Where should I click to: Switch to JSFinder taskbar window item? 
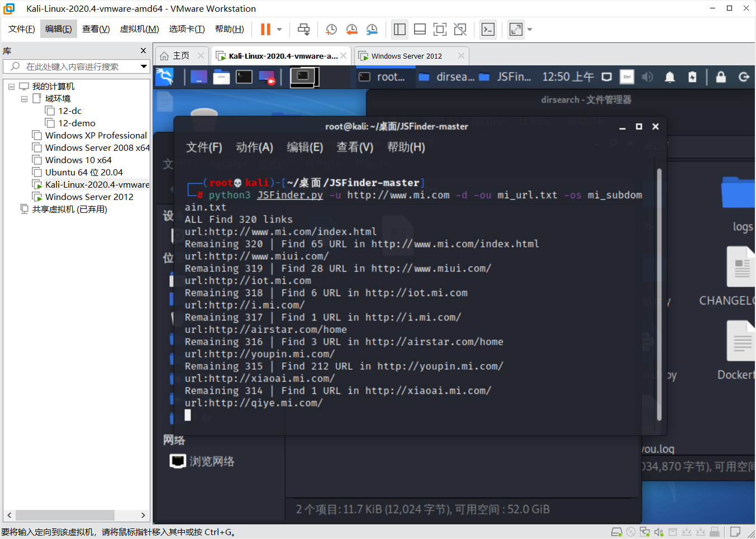click(505, 77)
